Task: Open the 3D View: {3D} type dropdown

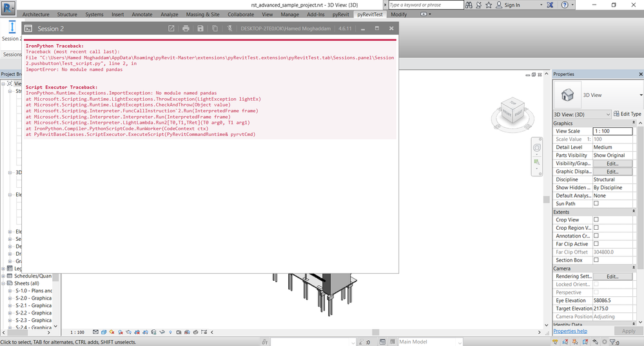Action: 582,114
